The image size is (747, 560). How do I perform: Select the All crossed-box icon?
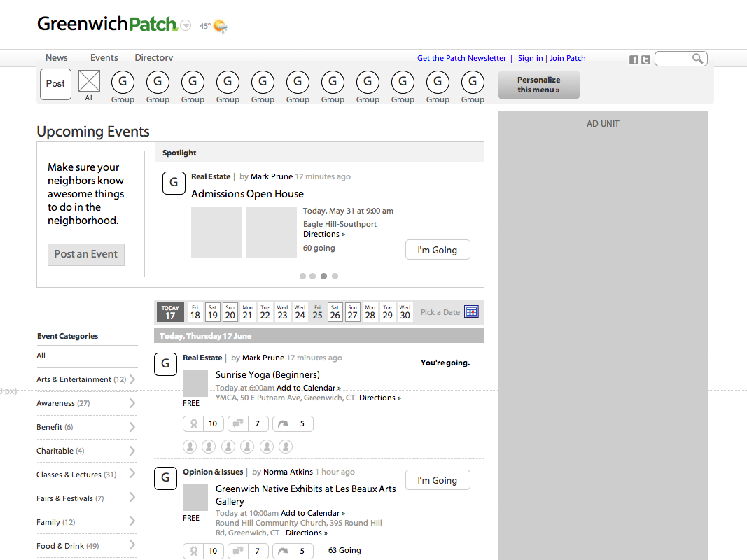pos(89,80)
